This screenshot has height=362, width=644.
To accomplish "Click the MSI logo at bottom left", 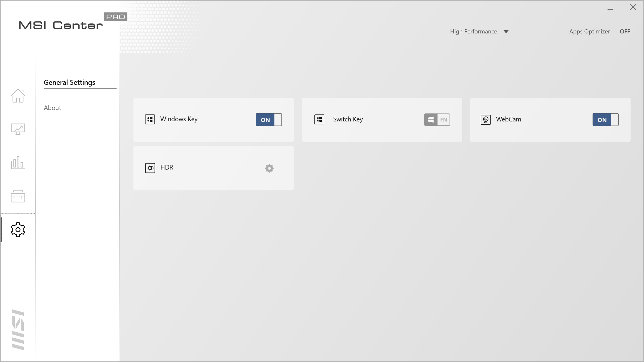I will click(18, 329).
